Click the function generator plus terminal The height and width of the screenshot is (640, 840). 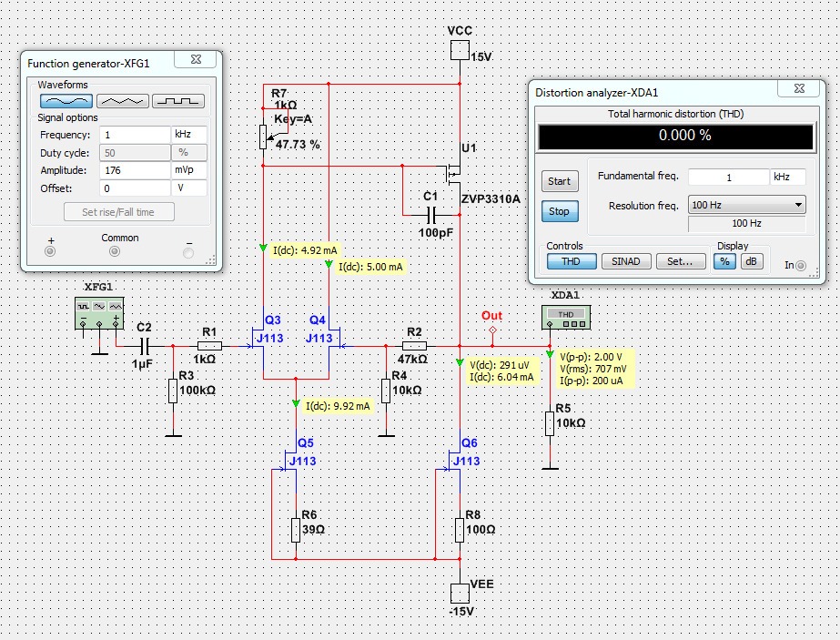tap(50, 251)
